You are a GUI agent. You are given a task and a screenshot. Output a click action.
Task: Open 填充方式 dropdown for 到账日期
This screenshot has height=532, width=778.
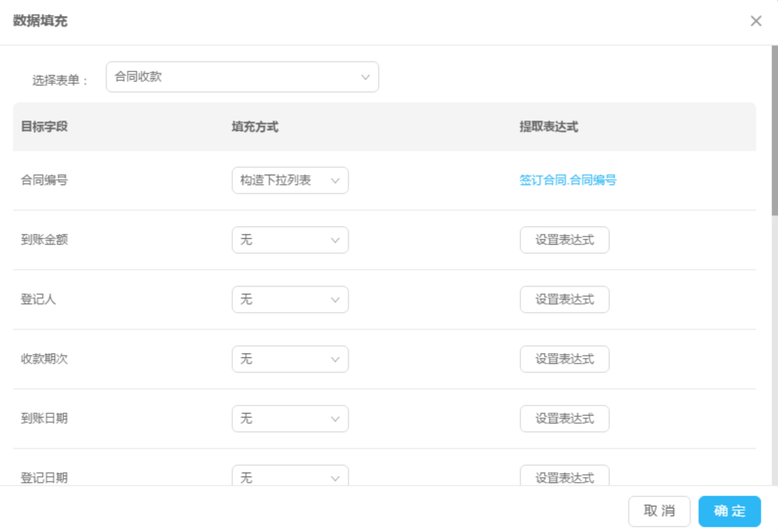(x=290, y=419)
